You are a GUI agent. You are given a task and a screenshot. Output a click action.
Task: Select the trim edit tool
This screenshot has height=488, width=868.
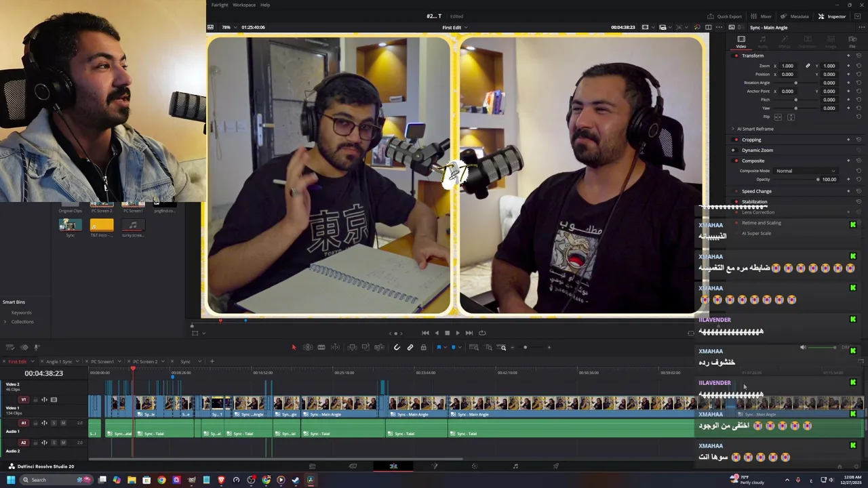coord(308,347)
